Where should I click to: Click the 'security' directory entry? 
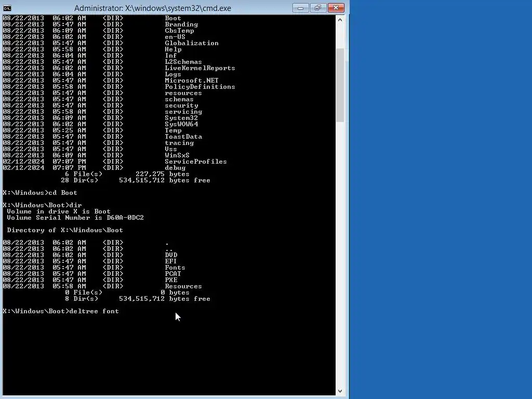point(181,105)
